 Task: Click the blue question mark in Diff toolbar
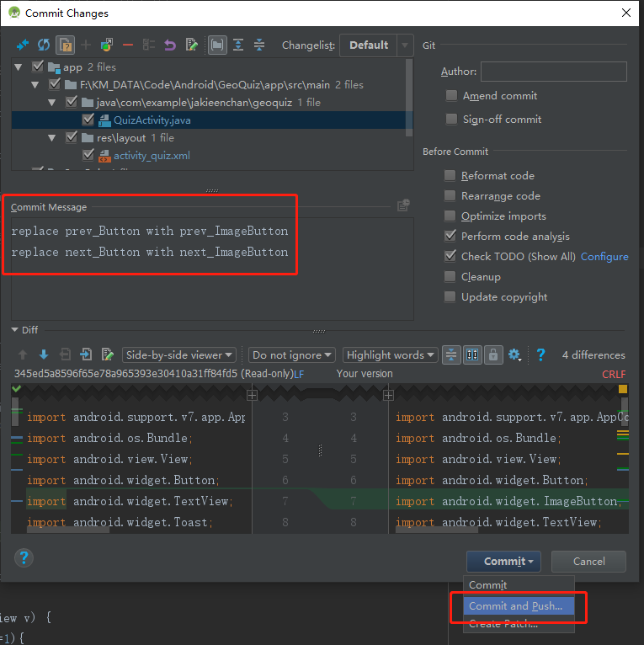pos(540,354)
